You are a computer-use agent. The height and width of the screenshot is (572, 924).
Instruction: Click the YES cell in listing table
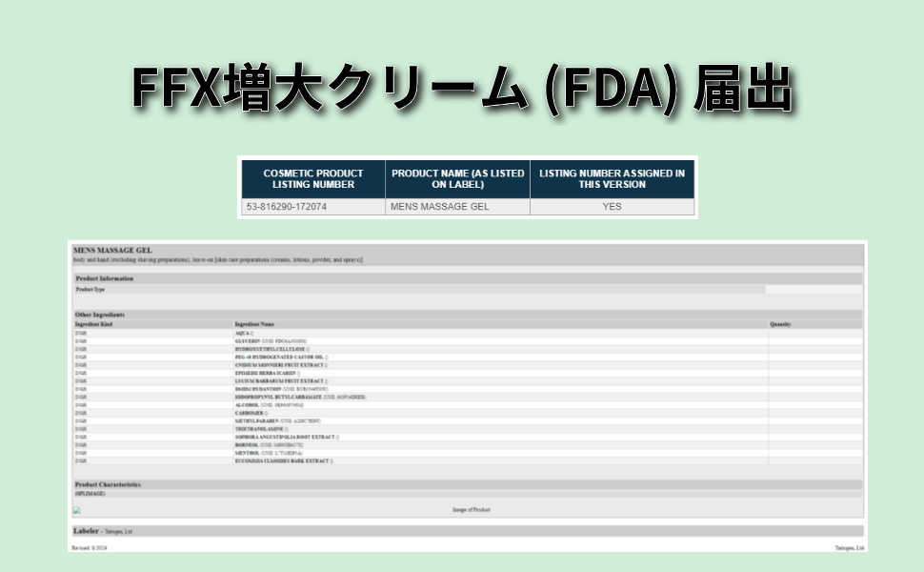pyautogui.click(x=612, y=206)
